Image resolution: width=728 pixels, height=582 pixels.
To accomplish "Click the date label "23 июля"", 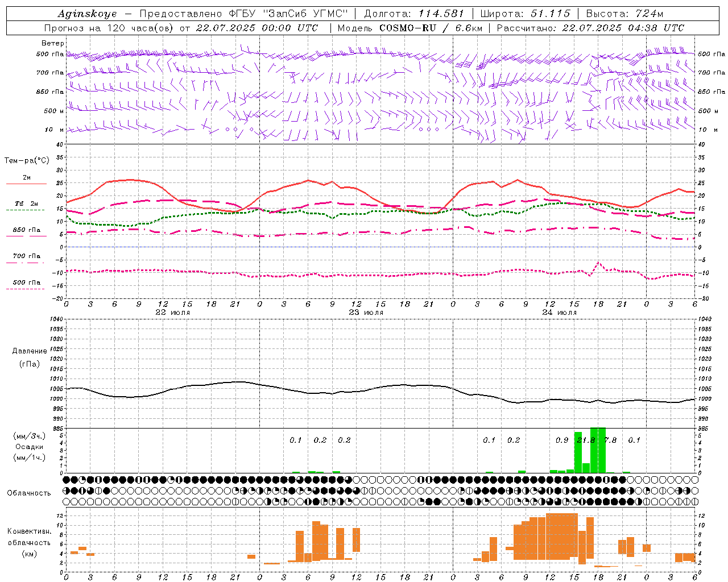I will (366, 312).
